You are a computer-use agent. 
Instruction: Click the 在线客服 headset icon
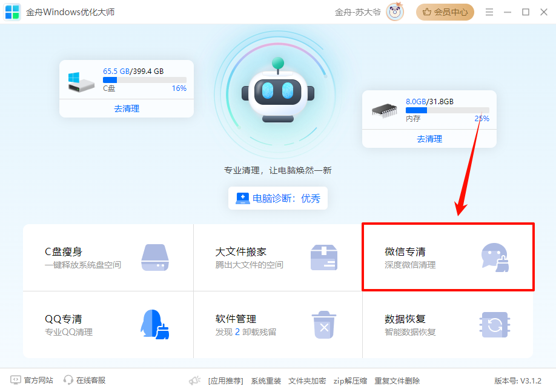tap(68, 380)
